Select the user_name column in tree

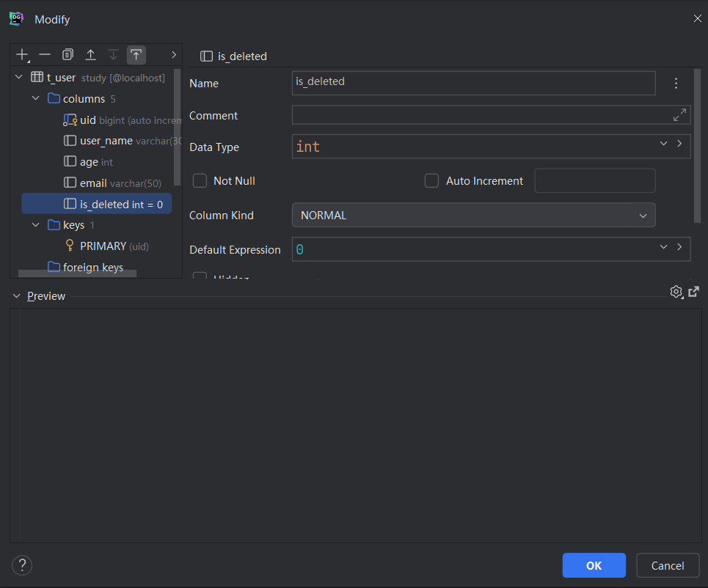pyautogui.click(x=106, y=141)
